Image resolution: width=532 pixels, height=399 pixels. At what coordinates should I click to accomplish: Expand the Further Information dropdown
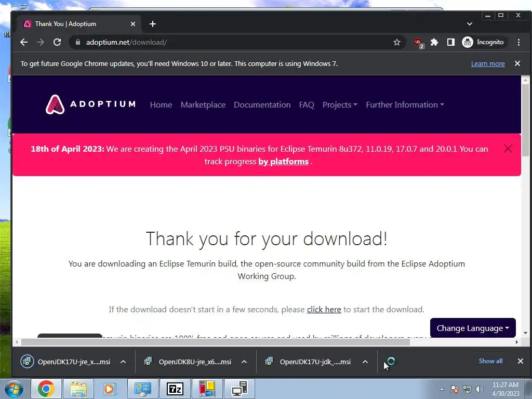(x=405, y=104)
